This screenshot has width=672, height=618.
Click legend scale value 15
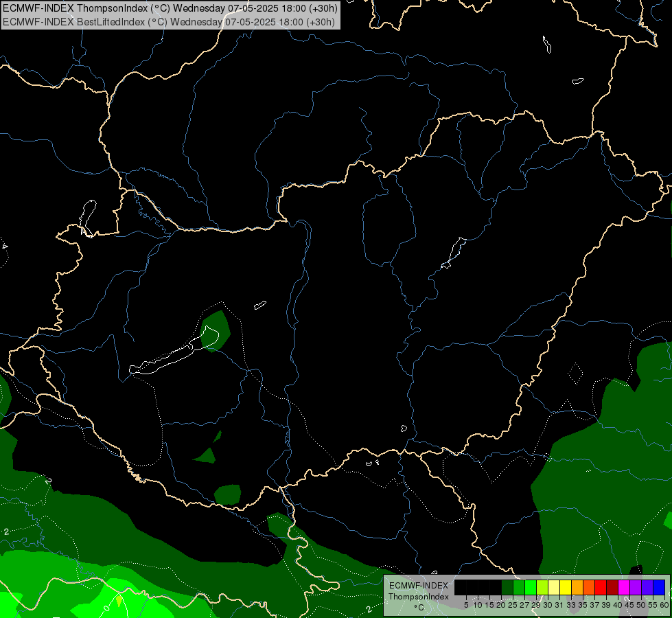pos(489,605)
